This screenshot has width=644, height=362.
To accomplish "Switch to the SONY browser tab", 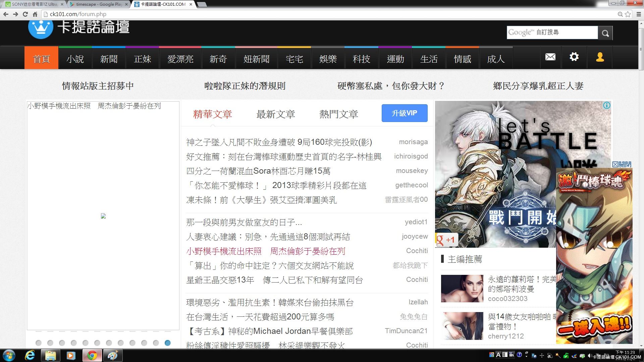I will click(x=34, y=4).
